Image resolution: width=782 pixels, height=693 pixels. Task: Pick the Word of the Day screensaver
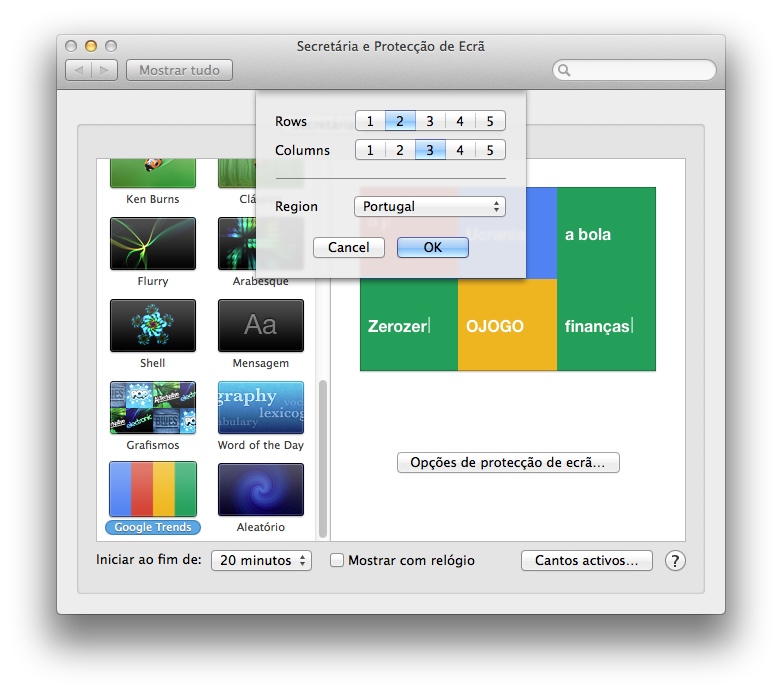click(261, 407)
